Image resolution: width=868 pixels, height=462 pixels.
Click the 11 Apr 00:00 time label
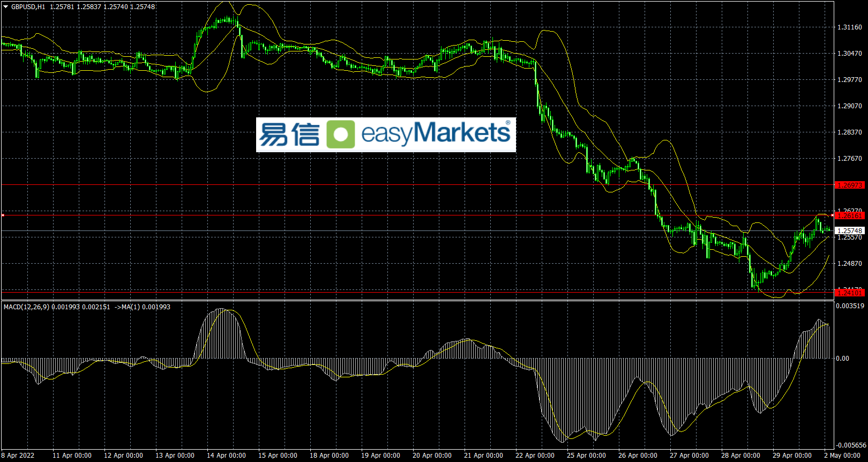tap(72, 456)
